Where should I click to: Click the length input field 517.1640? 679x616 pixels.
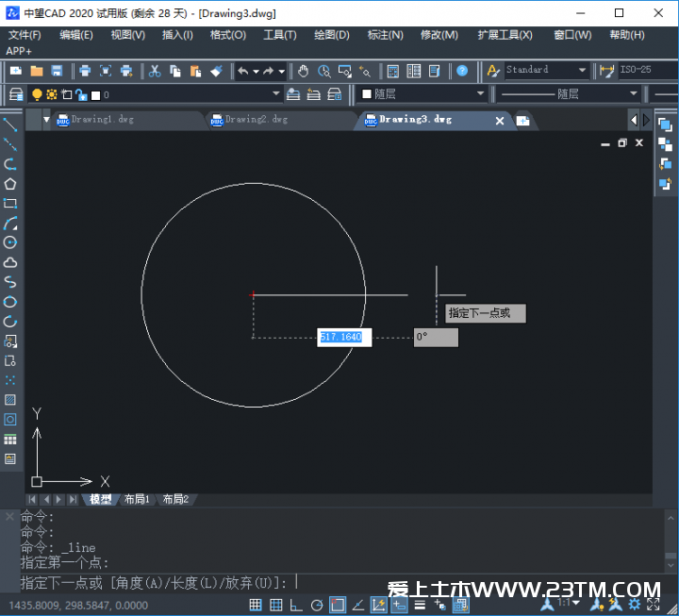[x=344, y=337]
